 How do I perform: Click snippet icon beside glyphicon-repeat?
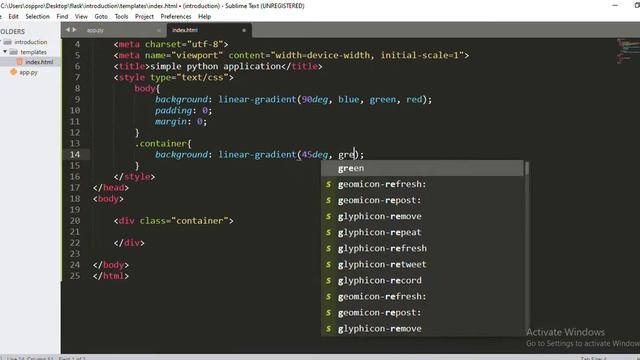click(x=329, y=232)
